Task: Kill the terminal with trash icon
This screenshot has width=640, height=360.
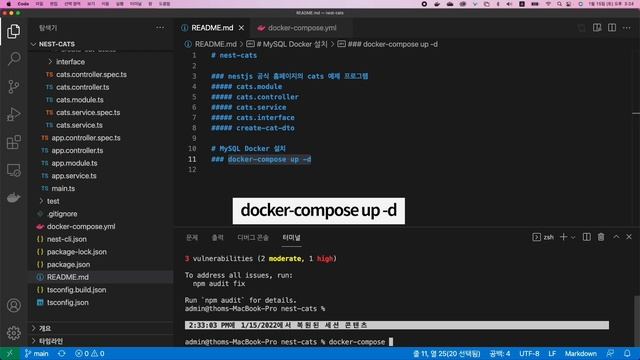Action: [601, 237]
